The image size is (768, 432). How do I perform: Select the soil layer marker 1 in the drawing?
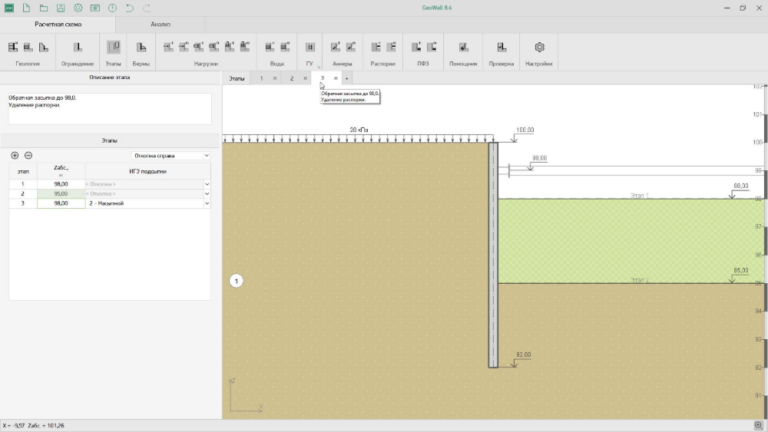236,281
